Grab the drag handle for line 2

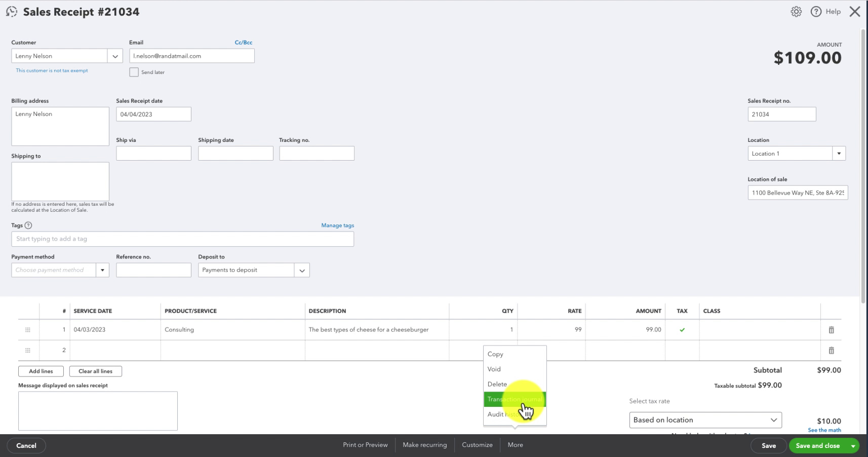point(28,351)
